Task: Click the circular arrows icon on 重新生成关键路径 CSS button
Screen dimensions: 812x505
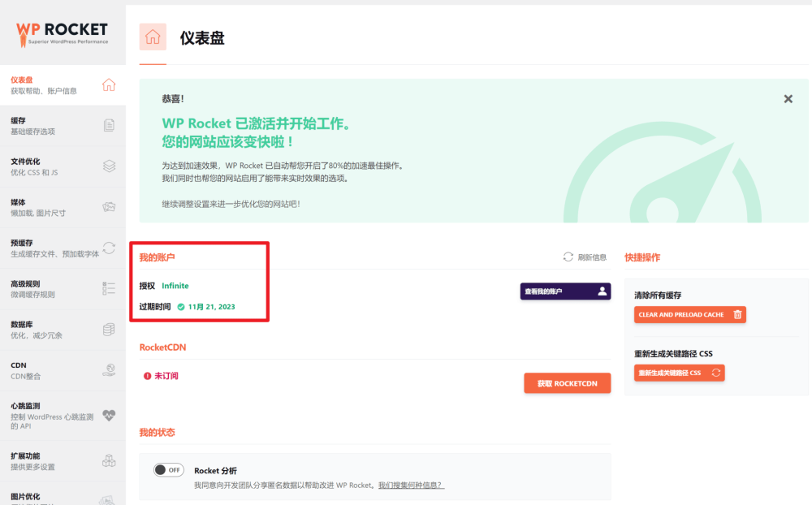Action: click(715, 373)
